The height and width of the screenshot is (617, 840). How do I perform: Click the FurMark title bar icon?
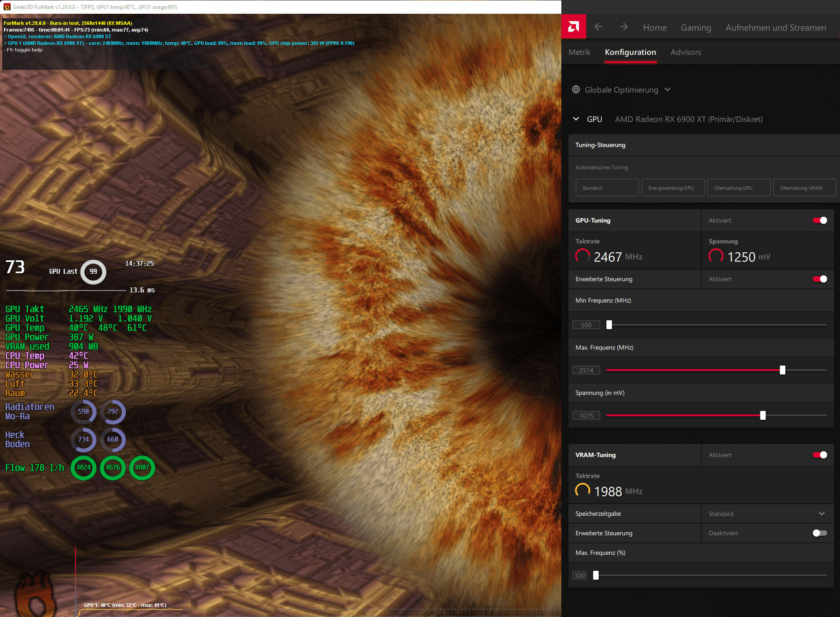pyautogui.click(x=7, y=7)
